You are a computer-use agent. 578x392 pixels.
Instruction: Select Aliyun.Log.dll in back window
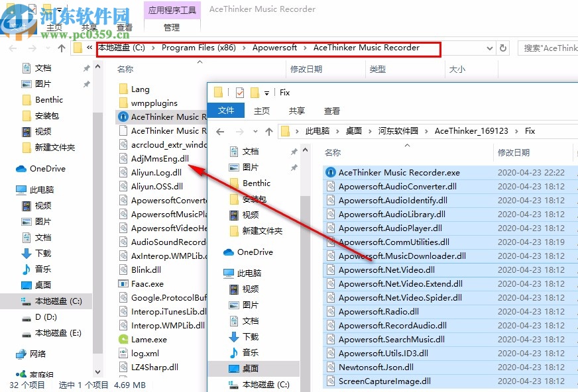(156, 173)
